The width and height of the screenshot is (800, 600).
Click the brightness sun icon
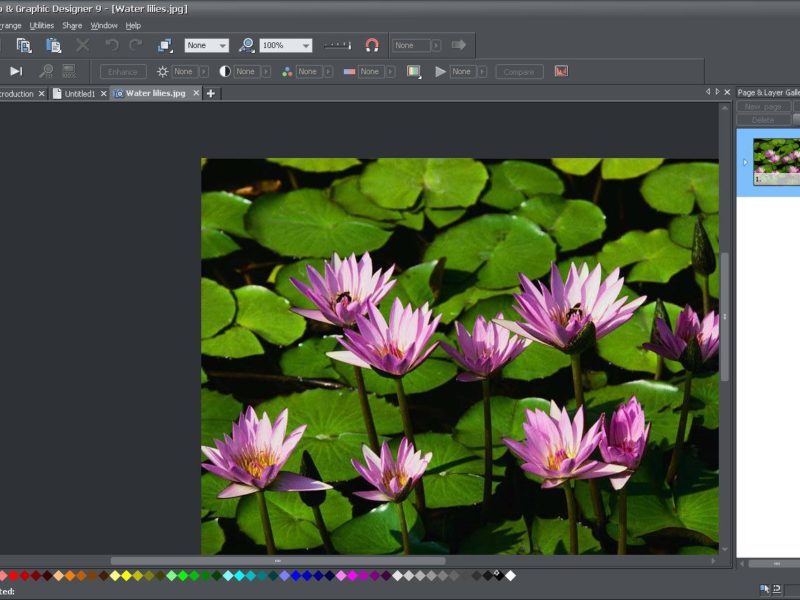point(163,72)
